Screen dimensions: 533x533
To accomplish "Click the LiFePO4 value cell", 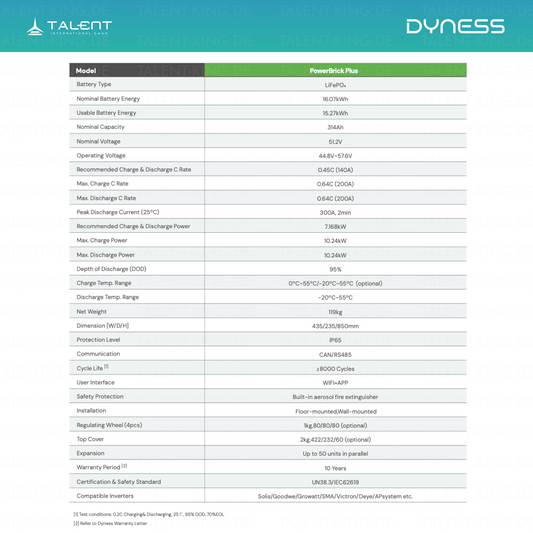I will (335, 85).
